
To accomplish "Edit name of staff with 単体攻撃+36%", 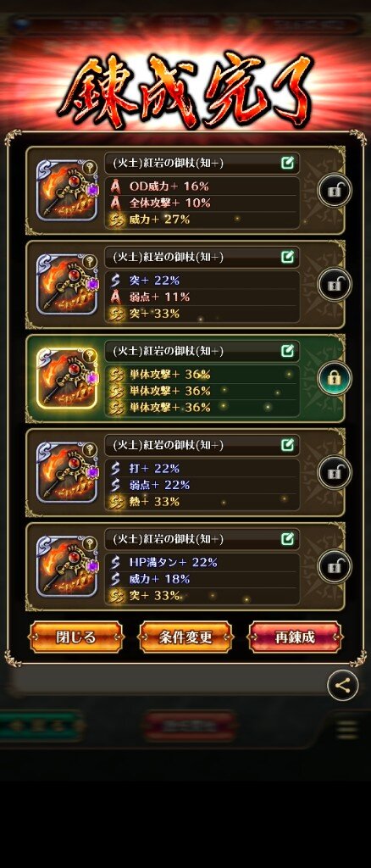I will 287,351.
